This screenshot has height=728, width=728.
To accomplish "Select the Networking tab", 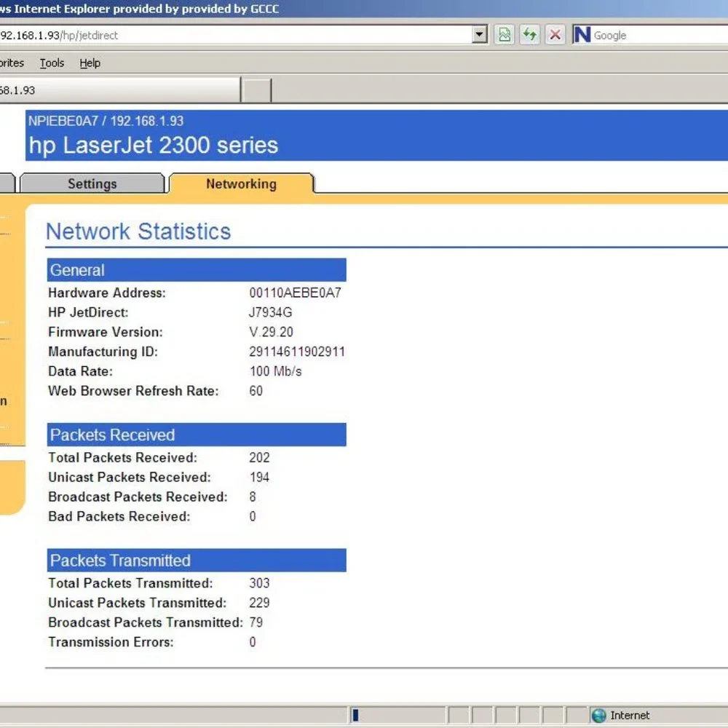I will tap(242, 184).
